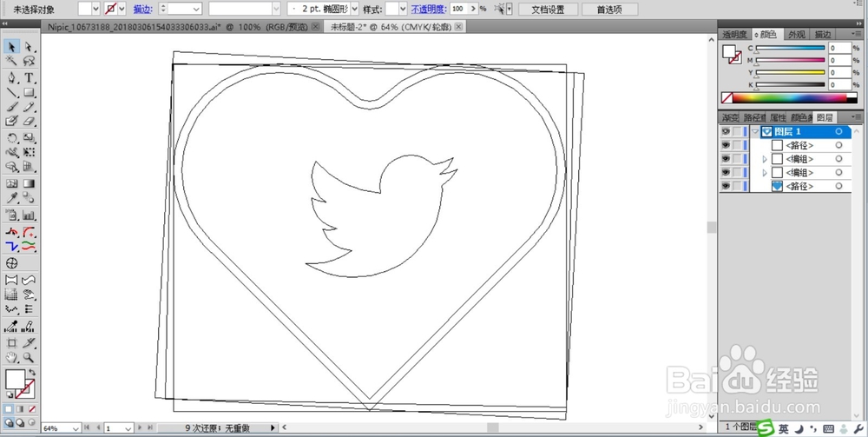Pick the Lasso tool
Viewport: 868px width, 437px height.
coord(30,60)
